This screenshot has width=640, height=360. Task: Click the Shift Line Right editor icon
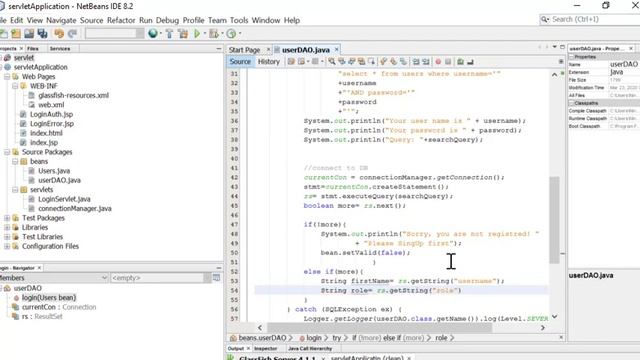tap(426, 62)
